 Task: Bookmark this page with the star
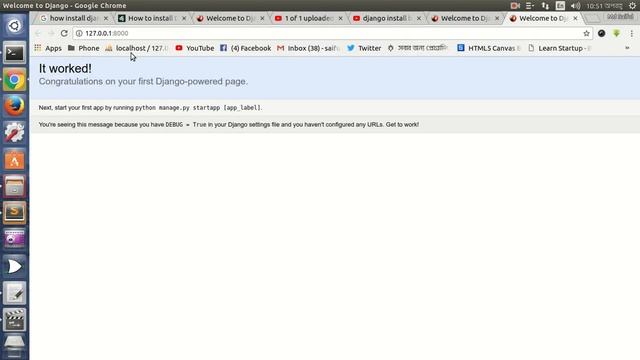(x=587, y=33)
